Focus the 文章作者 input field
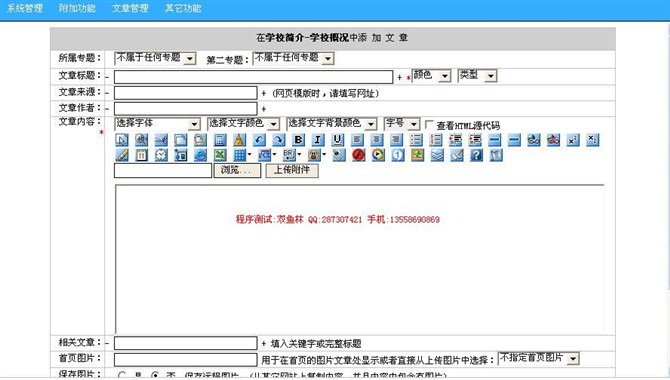Image resolution: width=670 pixels, height=380 pixels. coord(185,109)
